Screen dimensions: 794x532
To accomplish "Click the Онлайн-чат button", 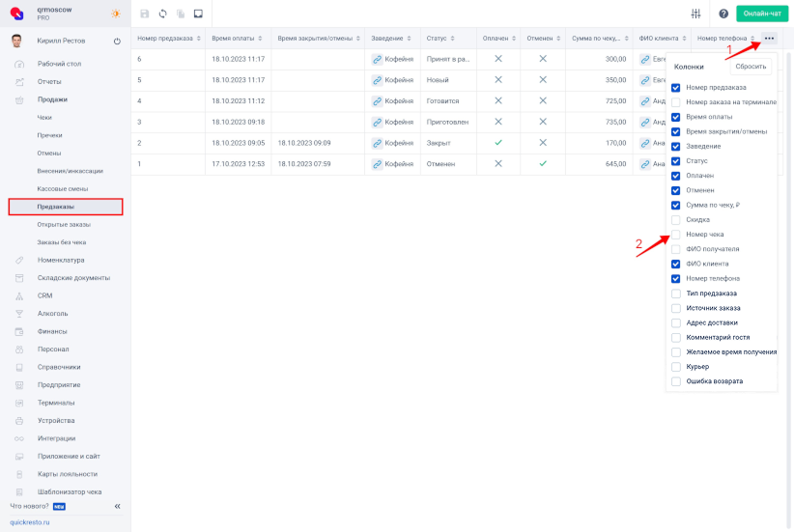I will [x=762, y=14].
